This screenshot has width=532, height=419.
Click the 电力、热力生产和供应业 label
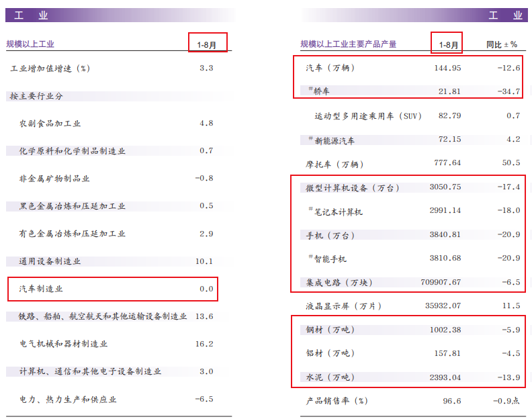click(68, 400)
